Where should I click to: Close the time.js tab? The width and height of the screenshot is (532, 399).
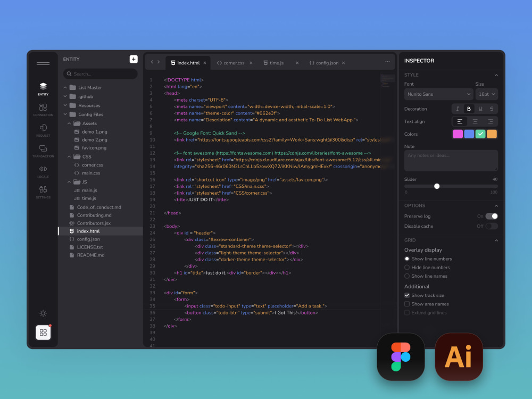pyautogui.click(x=297, y=63)
